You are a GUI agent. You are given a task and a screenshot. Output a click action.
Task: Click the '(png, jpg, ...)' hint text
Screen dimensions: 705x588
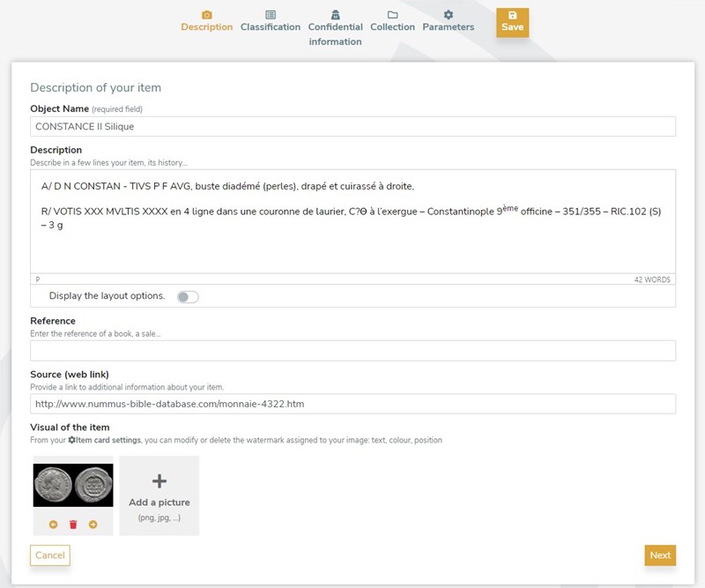tap(160, 517)
